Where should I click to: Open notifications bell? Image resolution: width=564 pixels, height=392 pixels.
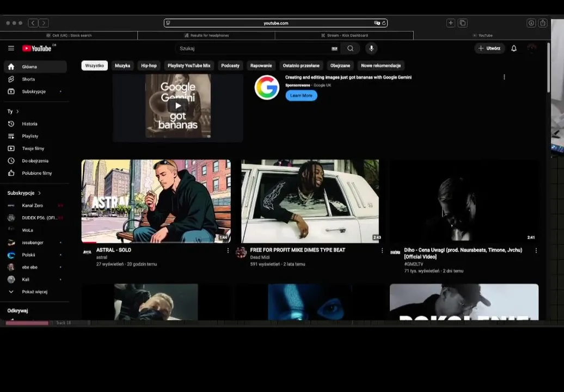click(x=514, y=48)
